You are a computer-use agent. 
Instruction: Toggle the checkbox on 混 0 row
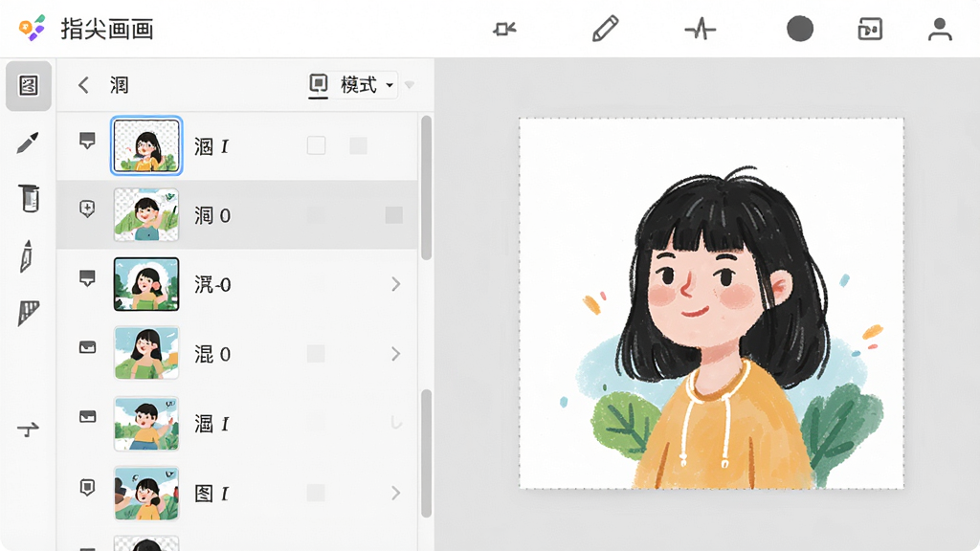316,354
